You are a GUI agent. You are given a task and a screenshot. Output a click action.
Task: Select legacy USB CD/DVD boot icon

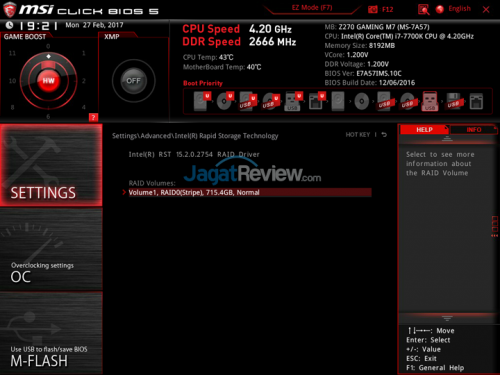pos(408,101)
